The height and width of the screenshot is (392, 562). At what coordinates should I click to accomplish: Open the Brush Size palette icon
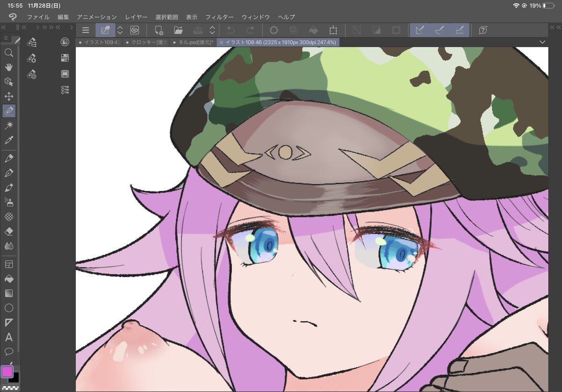(x=32, y=74)
